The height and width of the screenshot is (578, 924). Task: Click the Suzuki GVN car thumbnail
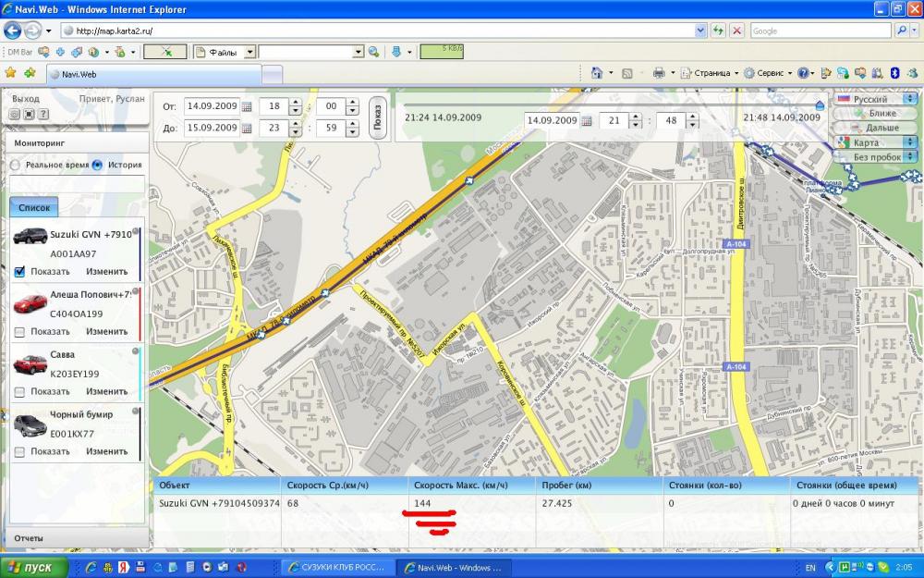tap(30, 237)
